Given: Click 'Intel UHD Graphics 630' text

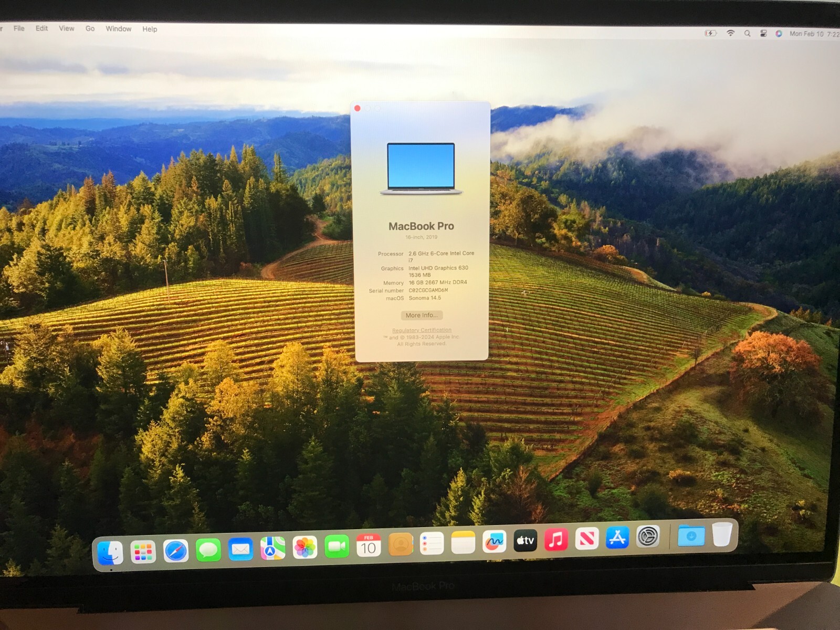Looking at the screenshot, I should click(438, 268).
